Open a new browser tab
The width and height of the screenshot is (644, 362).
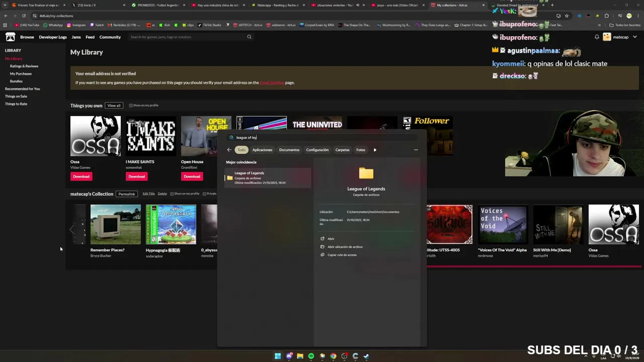point(552,5)
